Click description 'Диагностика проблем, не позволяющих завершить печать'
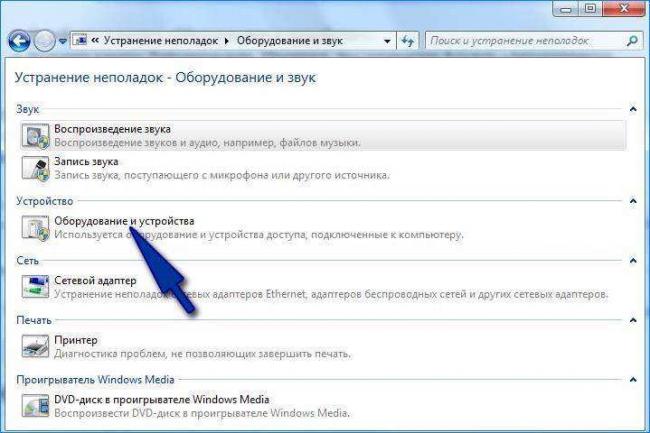 (202, 354)
